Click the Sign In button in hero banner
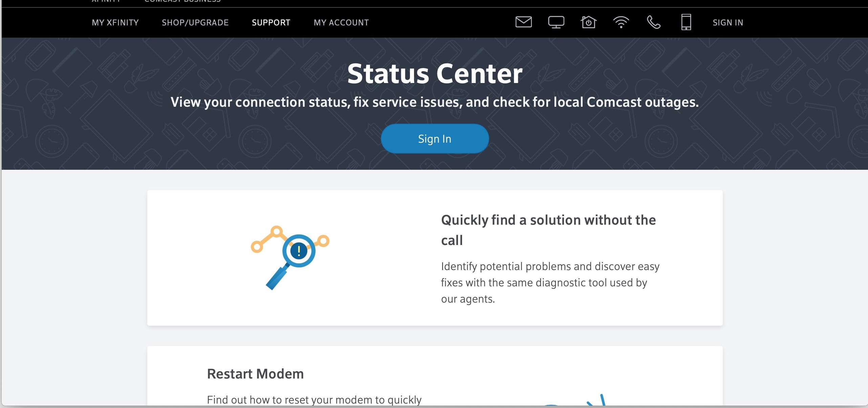 (x=435, y=139)
